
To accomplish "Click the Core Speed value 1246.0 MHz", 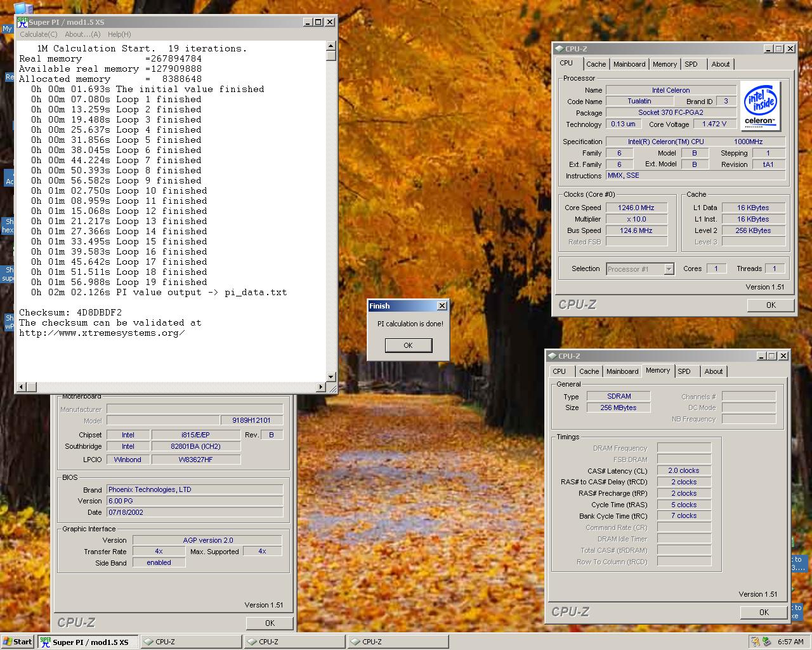I will [636, 208].
